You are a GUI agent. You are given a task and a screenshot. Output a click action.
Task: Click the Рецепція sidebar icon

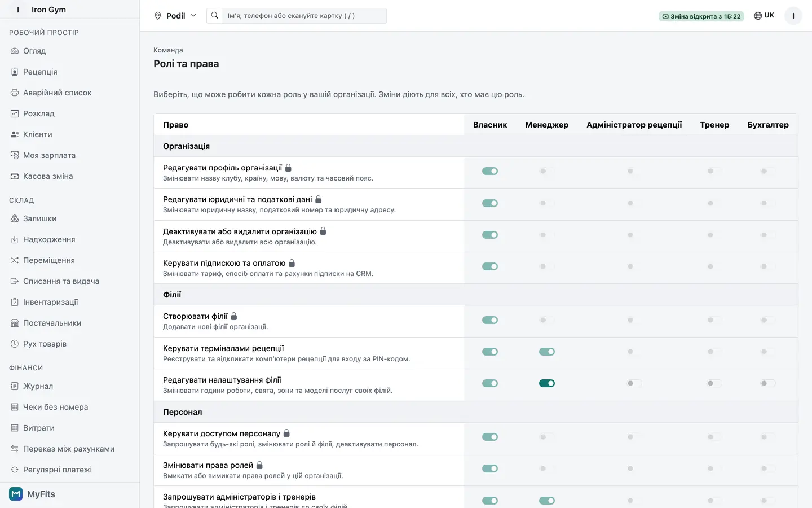pos(15,72)
